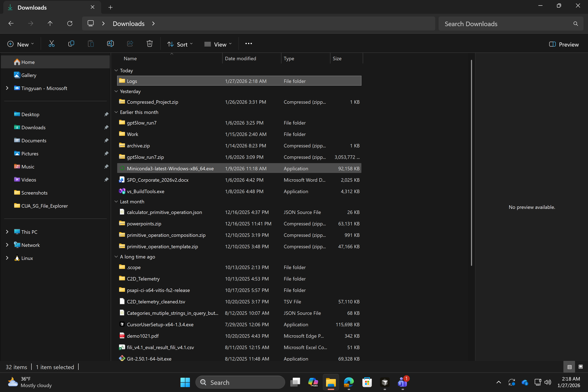588x392 pixels.
Task: Collapse the Earlier this month group
Action: pyautogui.click(x=116, y=112)
